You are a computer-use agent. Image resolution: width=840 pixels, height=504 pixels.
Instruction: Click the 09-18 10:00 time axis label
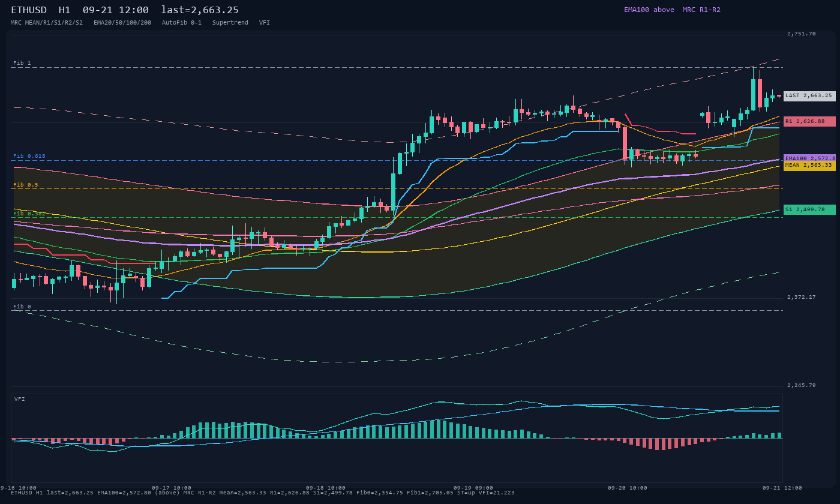(326, 488)
